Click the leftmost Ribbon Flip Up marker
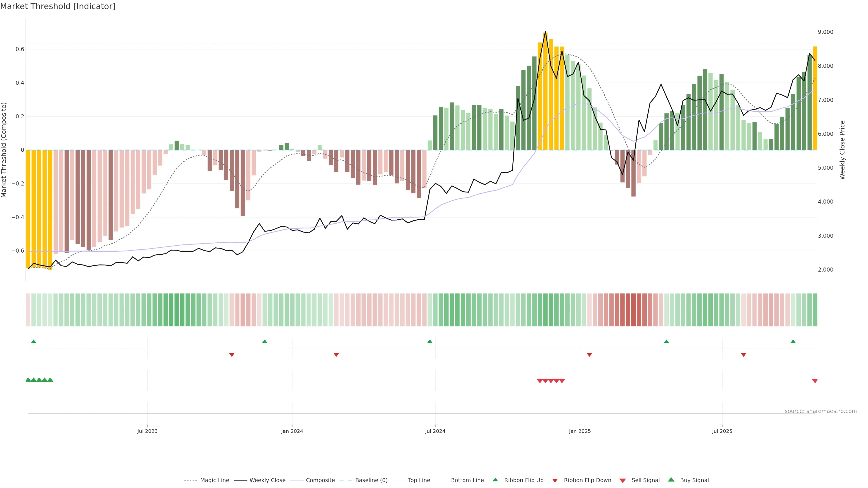Image resolution: width=868 pixels, height=488 pixels. pyautogui.click(x=33, y=342)
